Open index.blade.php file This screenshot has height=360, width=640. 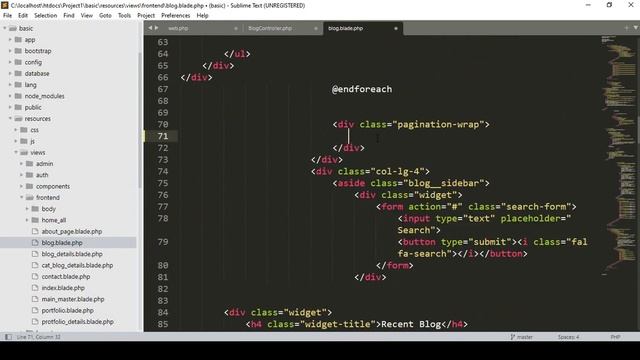(63, 288)
